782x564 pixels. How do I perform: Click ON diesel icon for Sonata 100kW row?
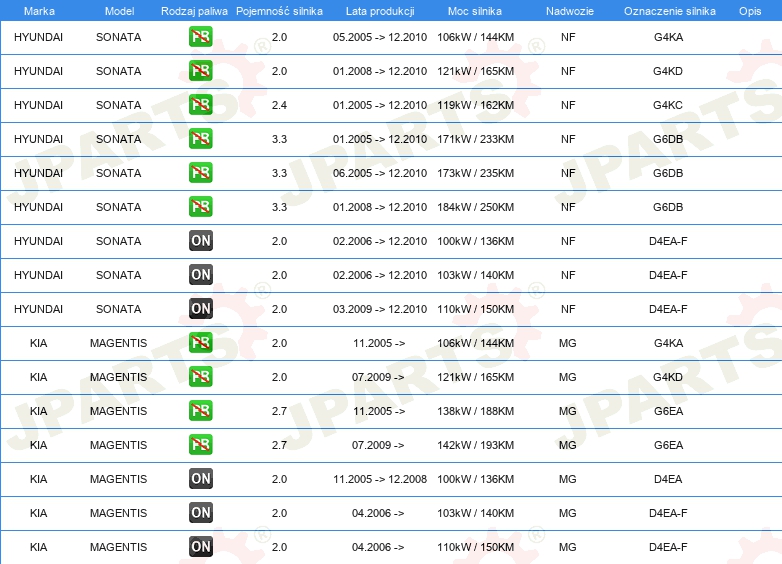coord(200,241)
